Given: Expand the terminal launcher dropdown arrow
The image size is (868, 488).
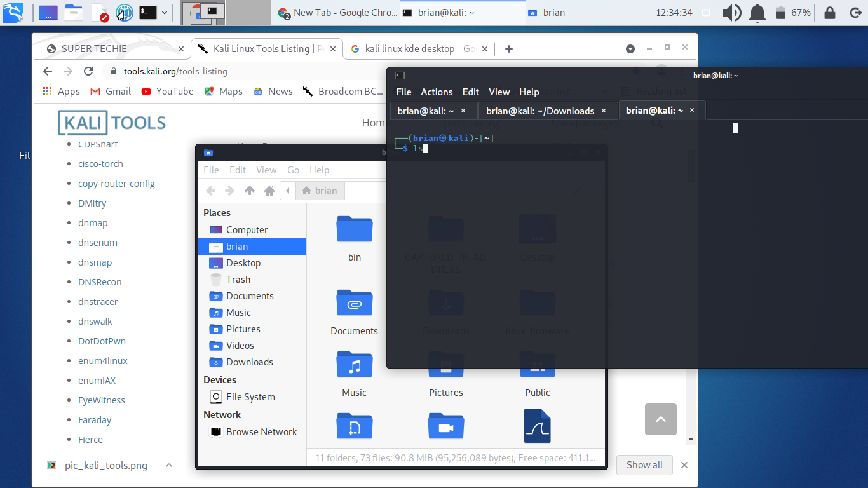Looking at the screenshot, I should 165,12.
